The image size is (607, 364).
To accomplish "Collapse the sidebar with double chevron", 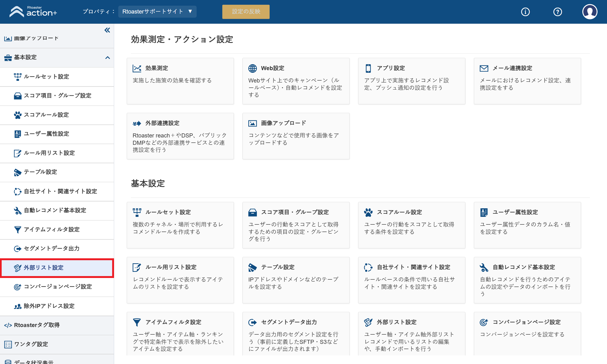I will (107, 30).
